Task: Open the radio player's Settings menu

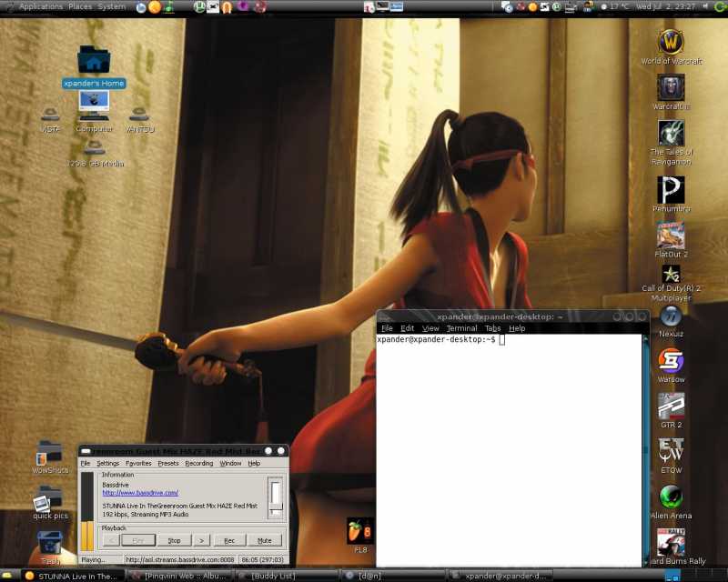Action: (107, 463)
